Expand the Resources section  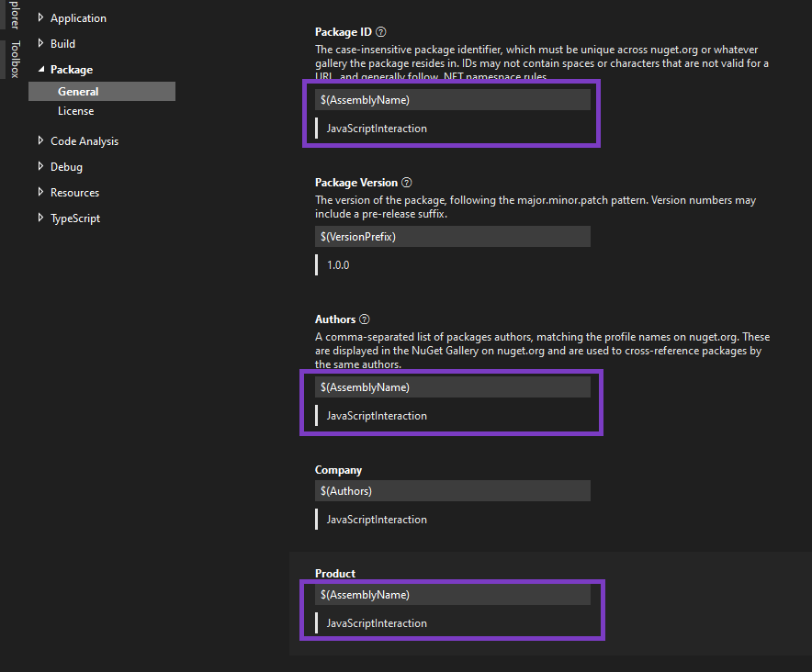[x=40, y=193]
